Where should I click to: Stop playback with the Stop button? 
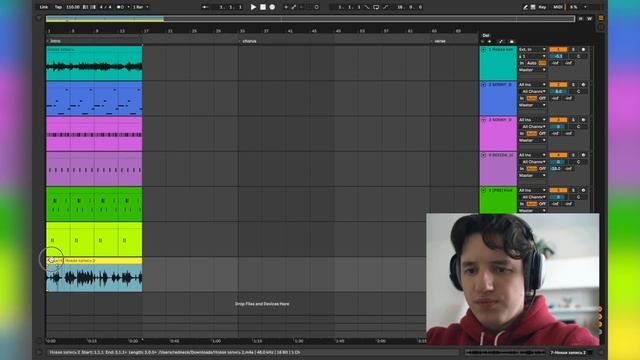pos(263,7)
